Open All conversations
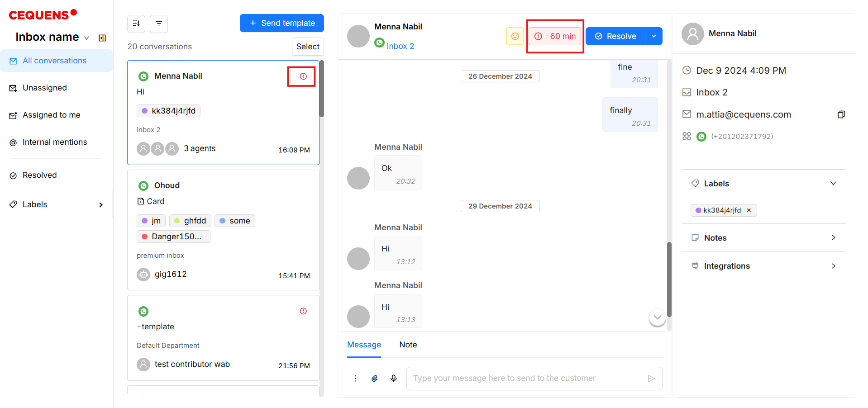The height and width of the screenshot is (408, 868). 57,61
